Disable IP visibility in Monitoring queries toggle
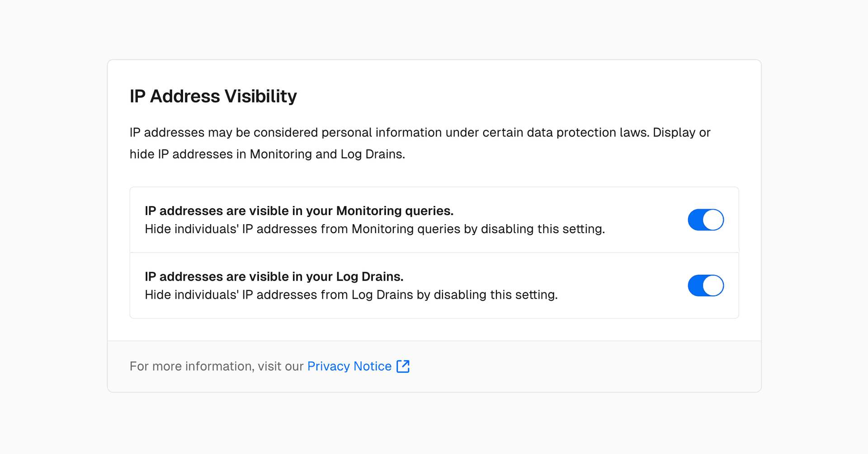Screen dimensions: 868x454 706,220
